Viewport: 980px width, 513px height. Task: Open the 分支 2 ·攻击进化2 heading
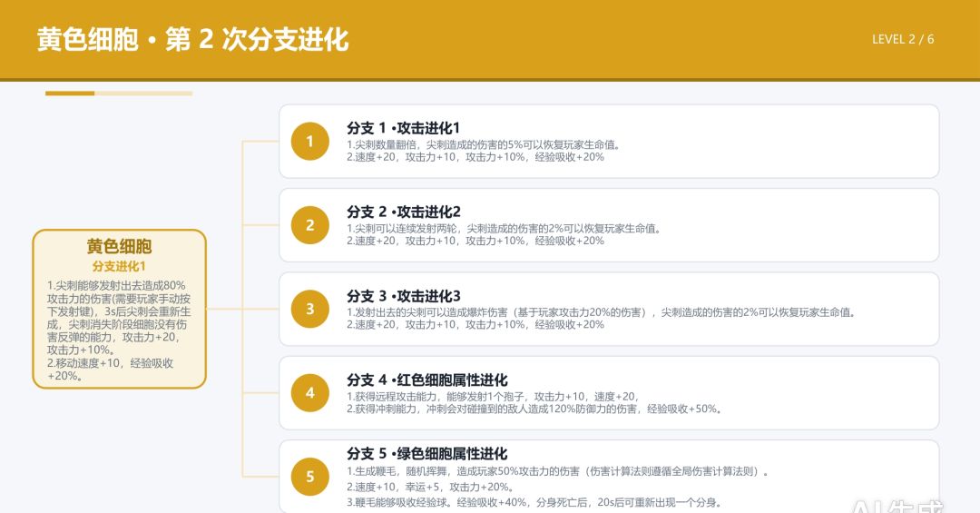(404, 212)
